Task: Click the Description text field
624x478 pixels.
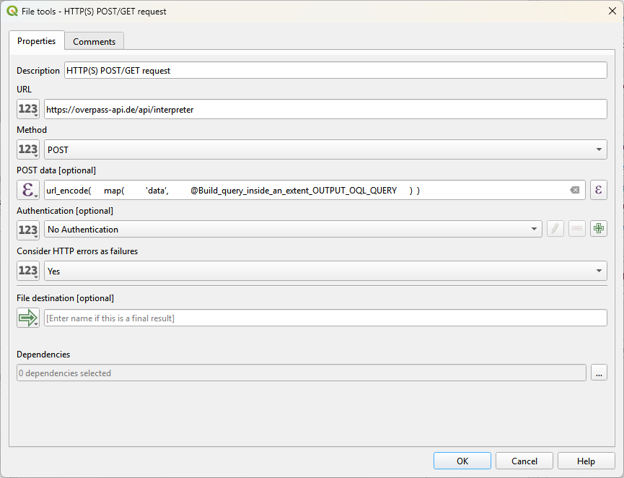Action: pos(335,70)
